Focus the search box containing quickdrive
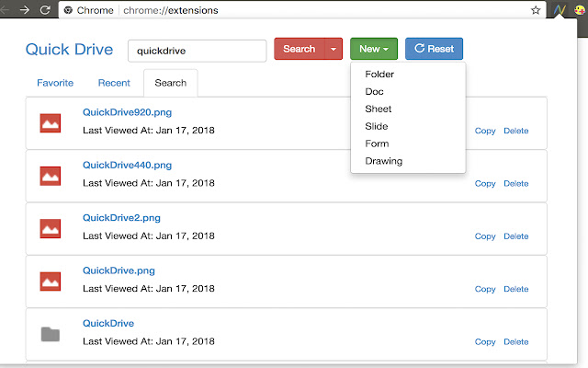This screenshot has width=588, height=368. coord(198,51)
